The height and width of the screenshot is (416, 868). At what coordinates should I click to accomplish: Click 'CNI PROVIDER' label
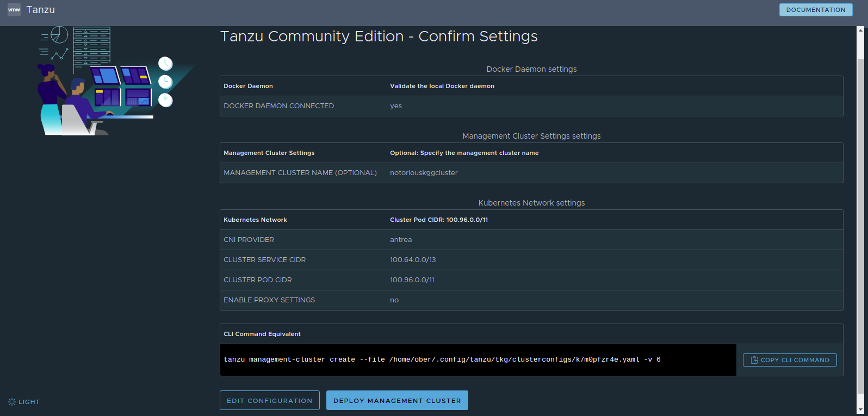249,240
